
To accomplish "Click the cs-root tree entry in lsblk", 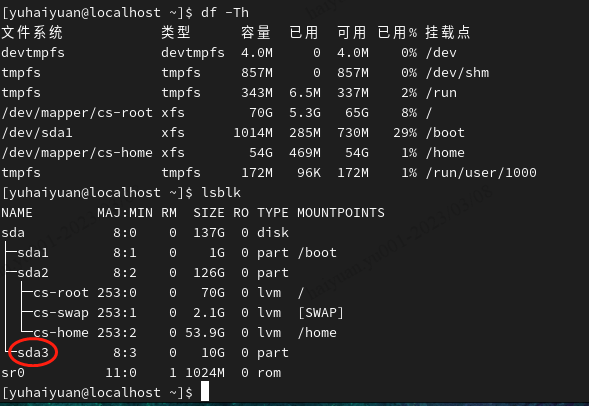I will (61, 293).
